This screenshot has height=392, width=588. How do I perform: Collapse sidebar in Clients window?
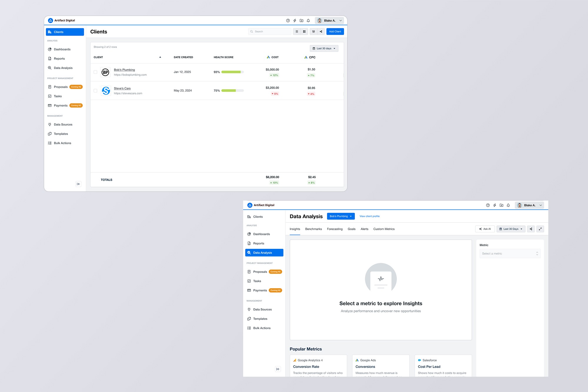coord(78,184)
